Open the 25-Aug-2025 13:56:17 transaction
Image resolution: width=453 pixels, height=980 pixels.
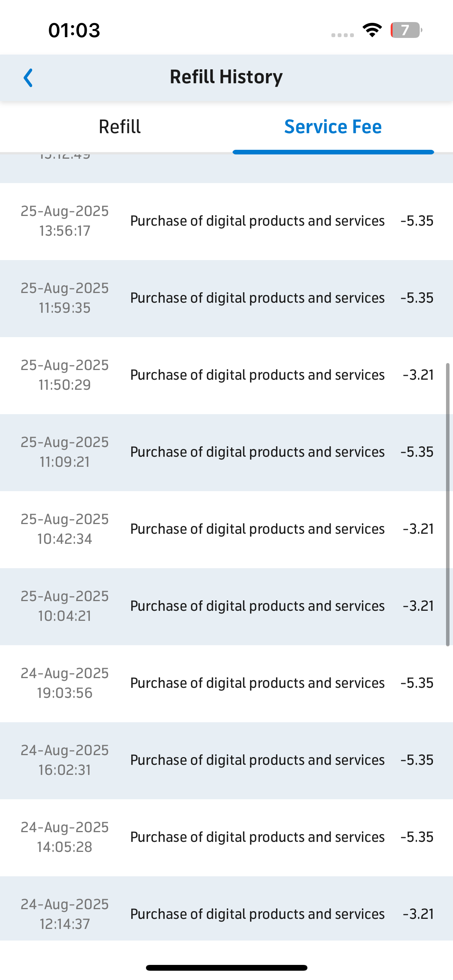point(226,221)
